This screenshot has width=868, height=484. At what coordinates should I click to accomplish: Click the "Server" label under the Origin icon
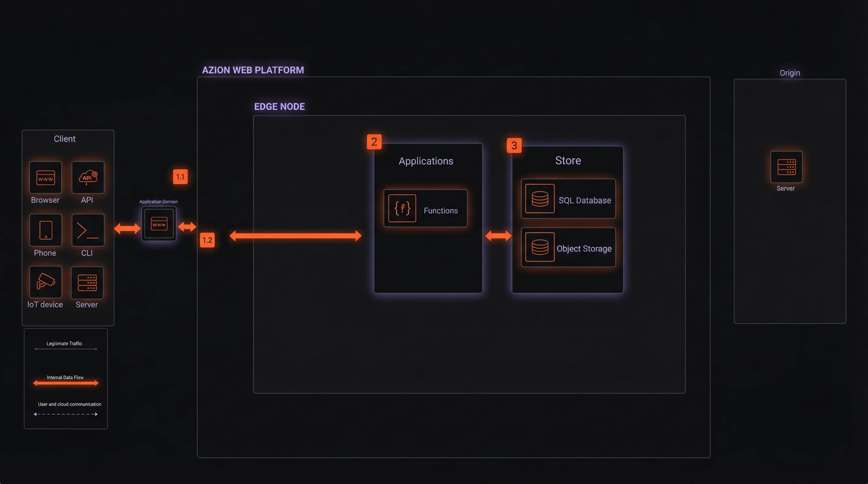coord(785,188)
